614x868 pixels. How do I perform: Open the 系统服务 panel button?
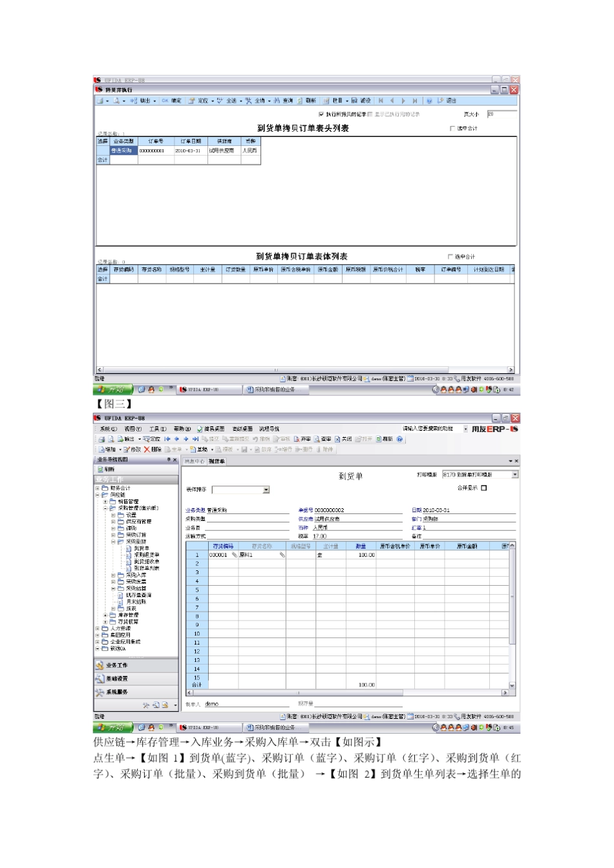click(x=136, y=692)
